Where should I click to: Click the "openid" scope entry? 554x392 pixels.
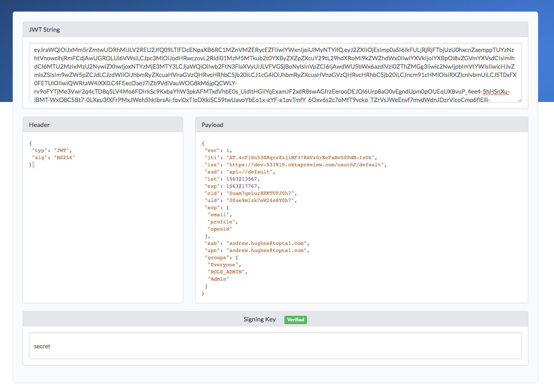pos(220,229)
